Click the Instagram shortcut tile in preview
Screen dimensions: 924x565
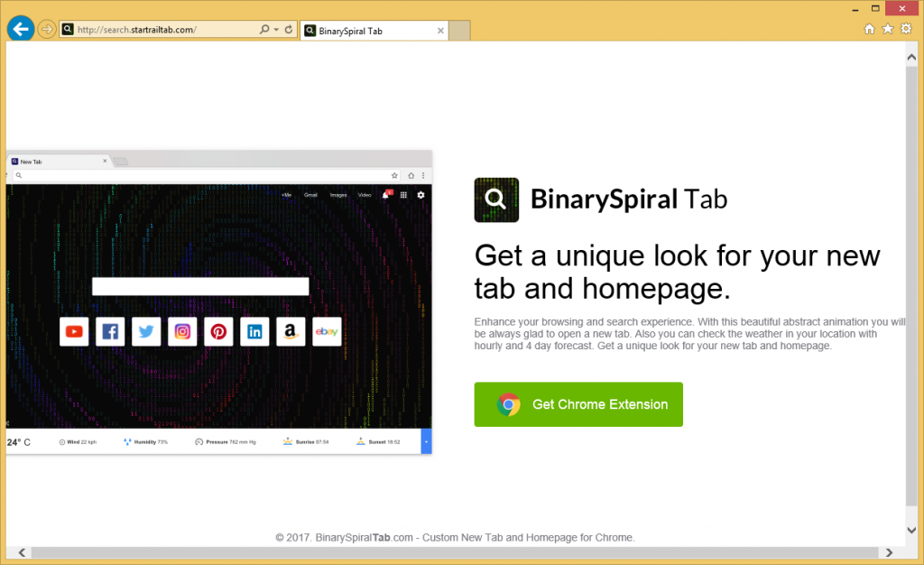coord(182,332)
